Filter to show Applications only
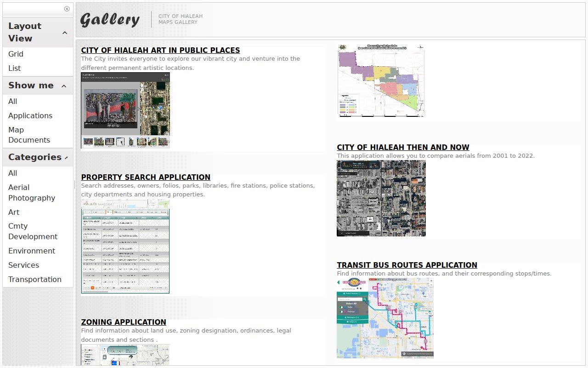This screenshot has height=368, width=588. (30, 115)
